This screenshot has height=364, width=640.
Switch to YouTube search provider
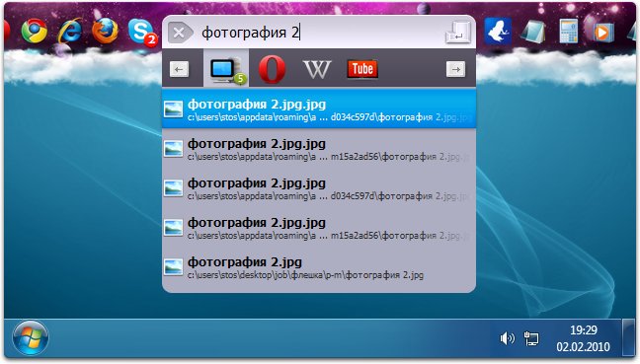(x=362, y=68)
